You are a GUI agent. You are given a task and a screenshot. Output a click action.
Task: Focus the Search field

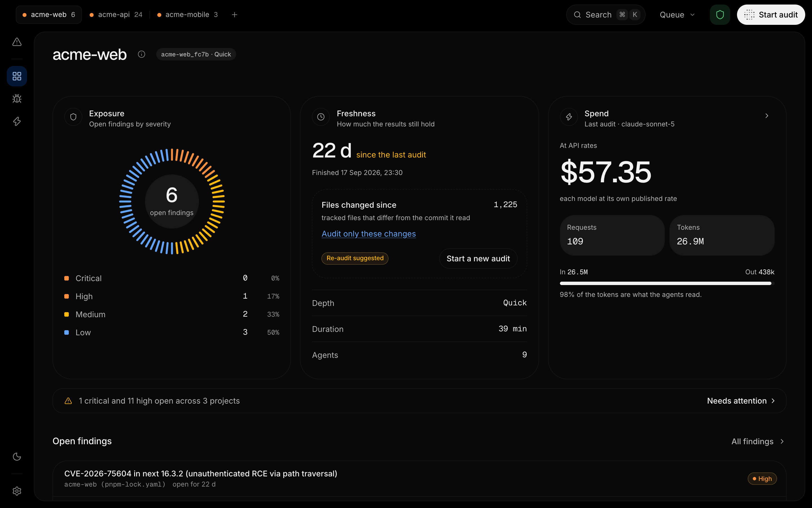pos(606,15)
